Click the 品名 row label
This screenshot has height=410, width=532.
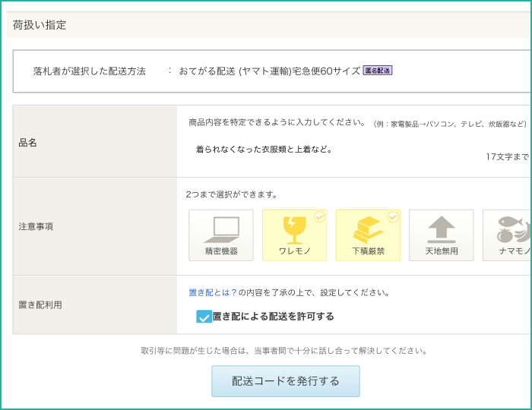(27, 143)
